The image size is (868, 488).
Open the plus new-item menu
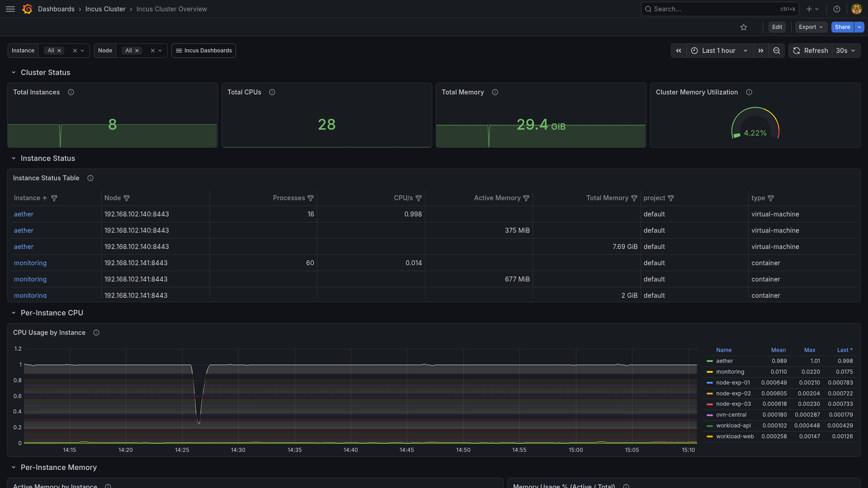[812, 9]
